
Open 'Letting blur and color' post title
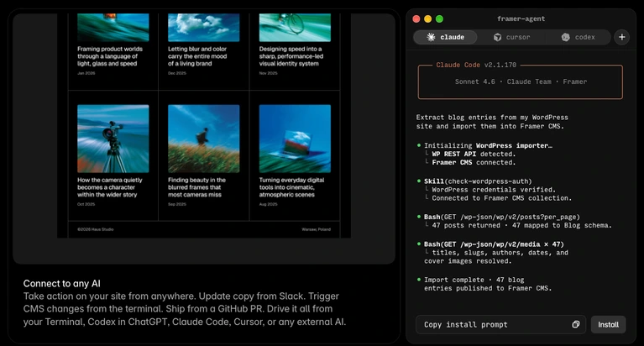point(197,56)
